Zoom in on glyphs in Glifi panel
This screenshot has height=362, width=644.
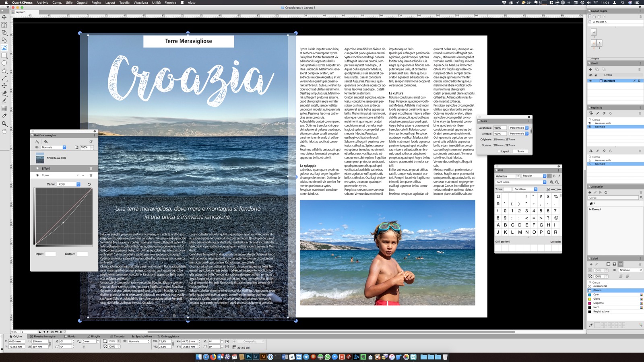click(x=552, y=182)
